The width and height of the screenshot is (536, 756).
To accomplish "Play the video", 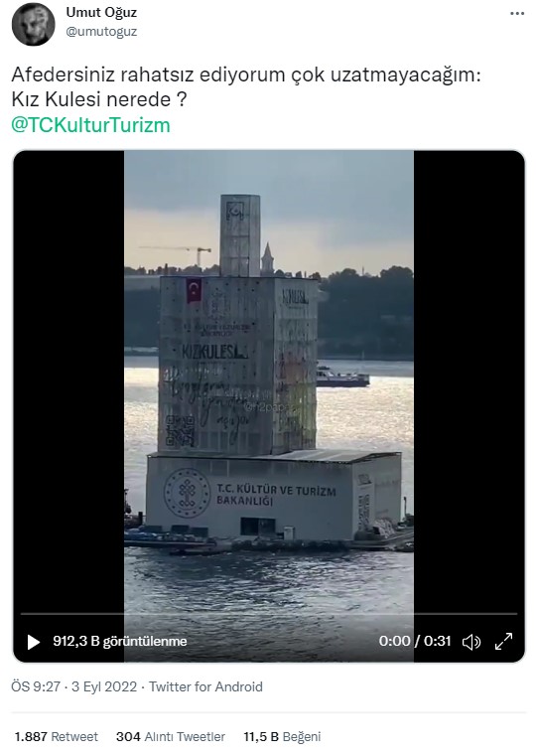I will pos(33,642).
